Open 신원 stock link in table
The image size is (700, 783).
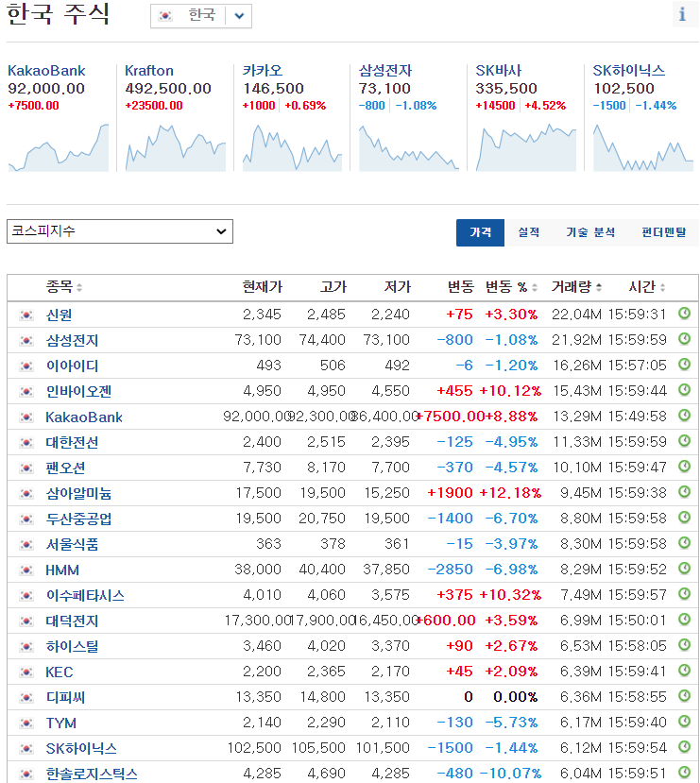pyautogui.click(x=59, y=315)
